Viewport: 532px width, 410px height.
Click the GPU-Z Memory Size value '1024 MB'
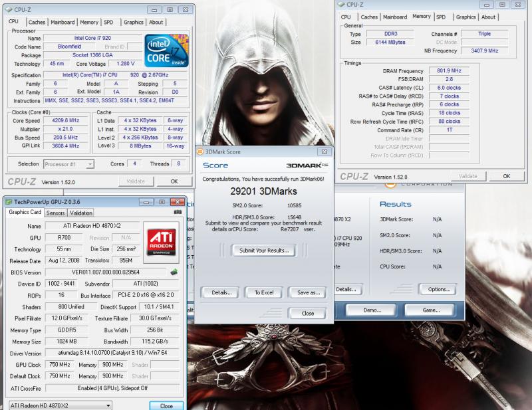click(66, 341)
